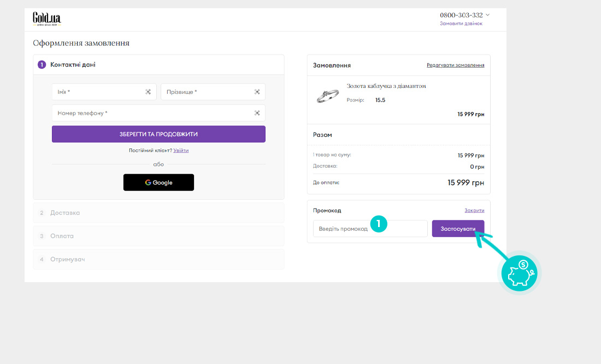The height and width of the screenshot is (364, 601).
Task: Click the icon inside the Ім'я field
Action: click(148, 92)
